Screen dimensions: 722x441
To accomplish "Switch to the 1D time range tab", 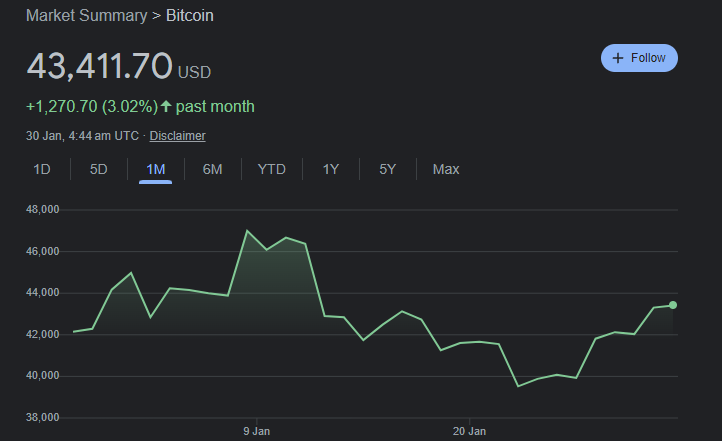I will pos(42,169).
